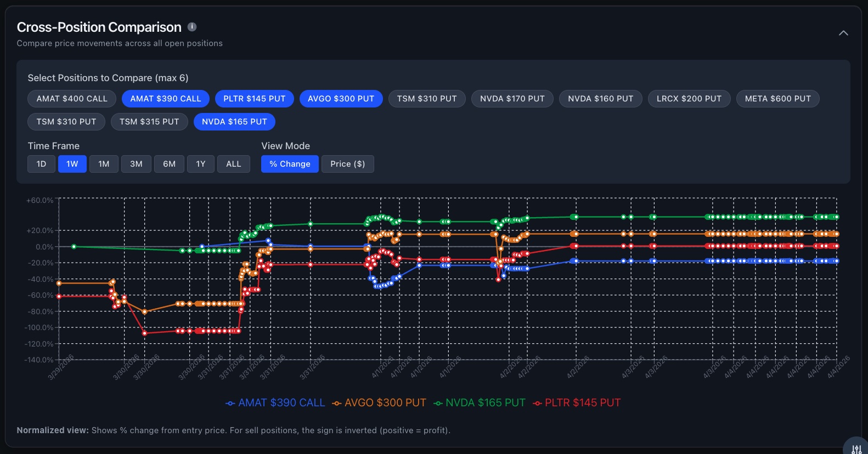Show ALL time frame data
The width and height of the screenshot is (868, 454).
[x=234, y=164]
